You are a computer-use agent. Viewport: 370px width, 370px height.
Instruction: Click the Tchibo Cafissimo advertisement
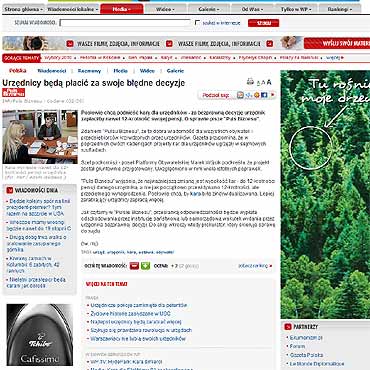click(x=40, y=335)
